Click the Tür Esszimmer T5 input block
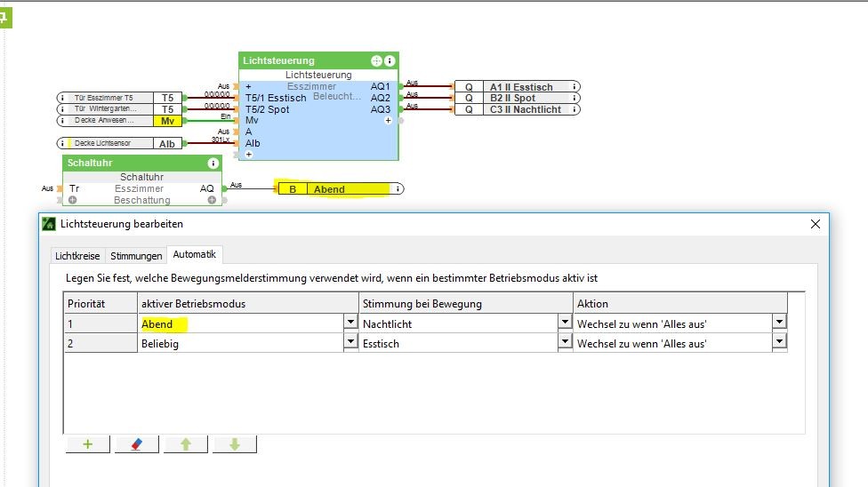The image size is (868, 487). click(x=119, y=98)
